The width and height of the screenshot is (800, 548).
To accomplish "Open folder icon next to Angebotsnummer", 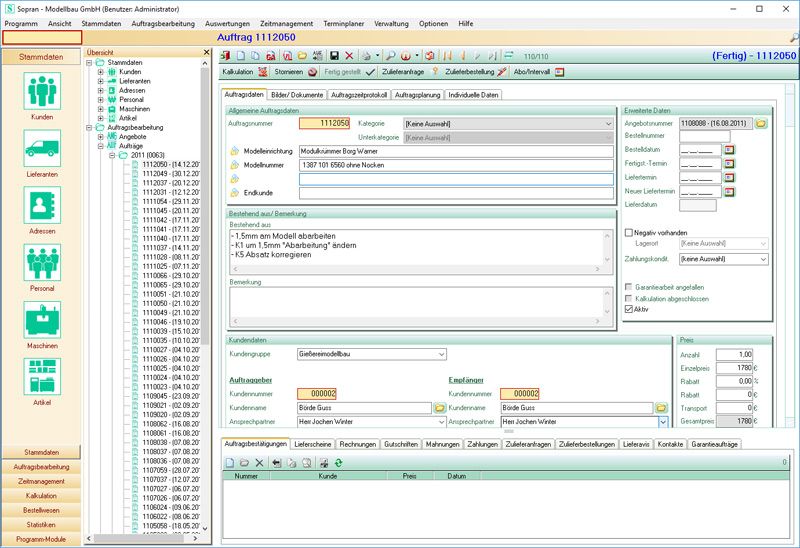I will coord(761,123).
